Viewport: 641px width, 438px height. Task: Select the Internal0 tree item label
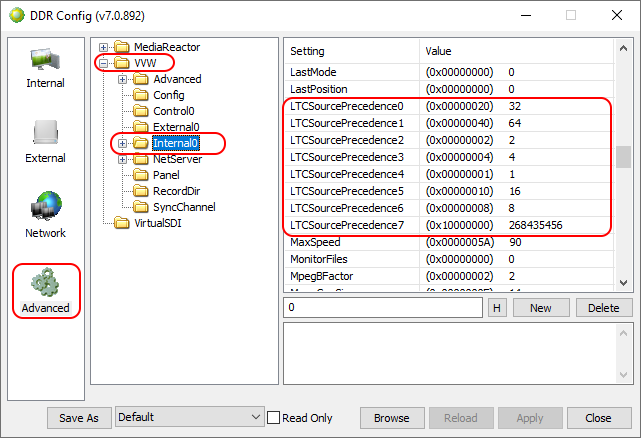pos(175,143)
